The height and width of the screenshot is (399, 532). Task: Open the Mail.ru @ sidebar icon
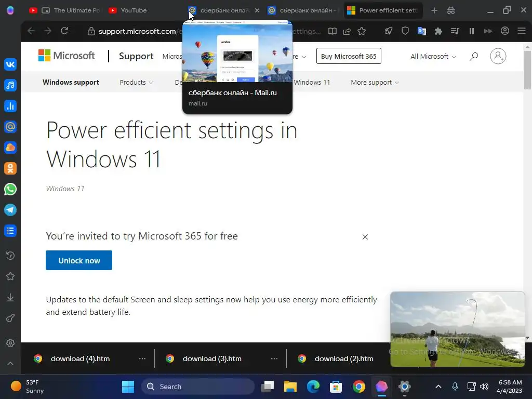10,127
